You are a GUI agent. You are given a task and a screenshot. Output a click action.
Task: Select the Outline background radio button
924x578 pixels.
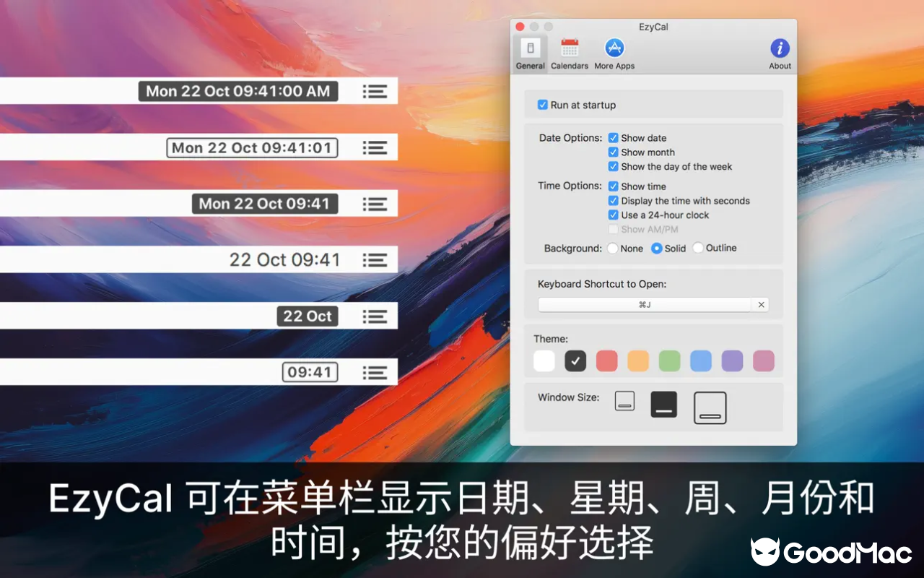coord(698,248)
